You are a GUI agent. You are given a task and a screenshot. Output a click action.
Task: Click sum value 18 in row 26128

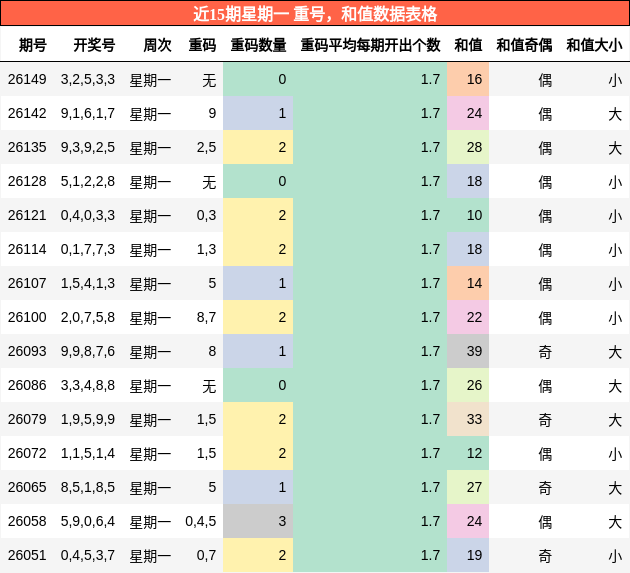point(474,181)
